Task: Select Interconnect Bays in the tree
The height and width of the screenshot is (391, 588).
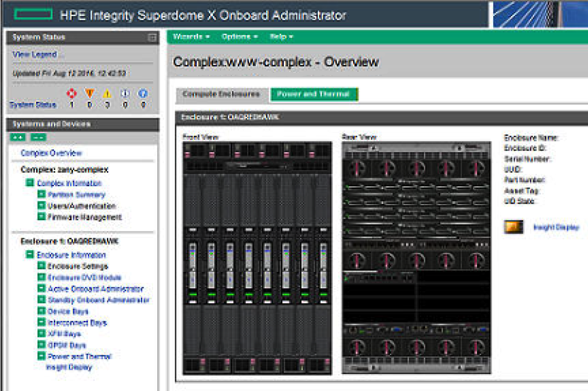Action: 77,323
